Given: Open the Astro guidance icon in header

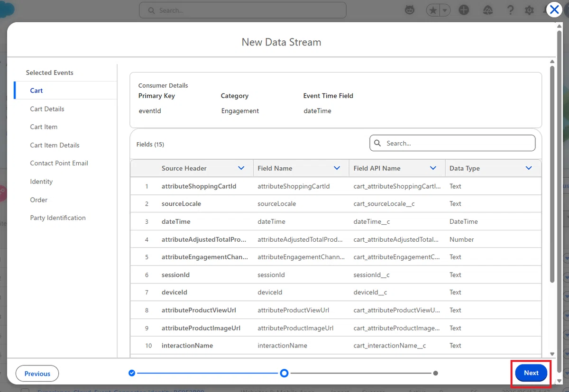Looking at the screenshot, I should (x=410, y=10).
